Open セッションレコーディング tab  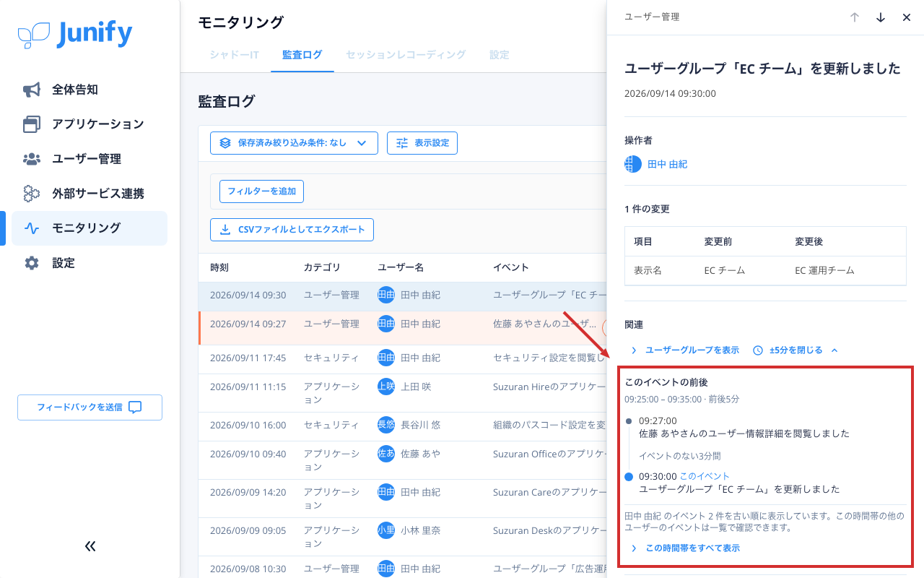(x=406, y=55)
